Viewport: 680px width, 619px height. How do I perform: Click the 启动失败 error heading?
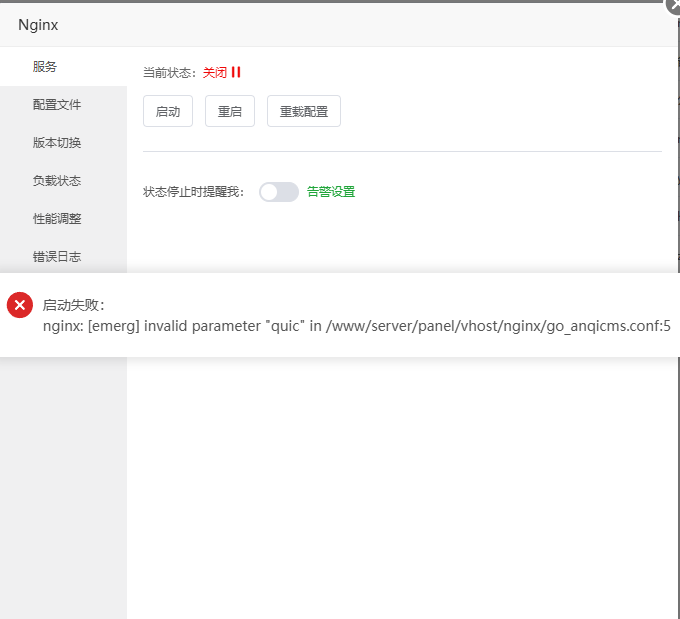(73, 305)
